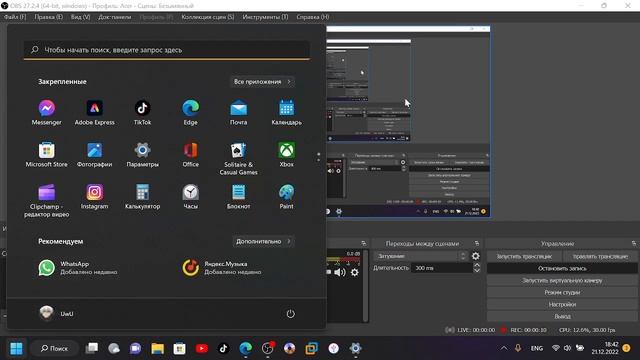Viewport: 640px width, 360px height.
Task: Launch Microsoft Store from pinned apps
Action: (x=47, y=155)
